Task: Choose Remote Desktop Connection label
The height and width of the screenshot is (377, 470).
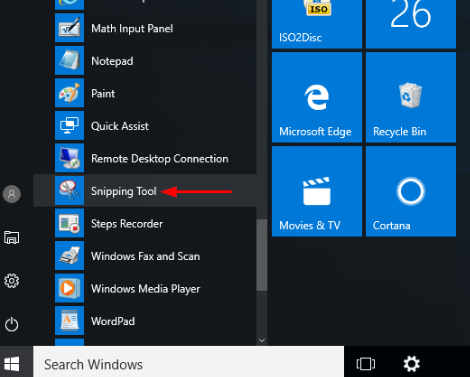Action: (x=160, y=159)
